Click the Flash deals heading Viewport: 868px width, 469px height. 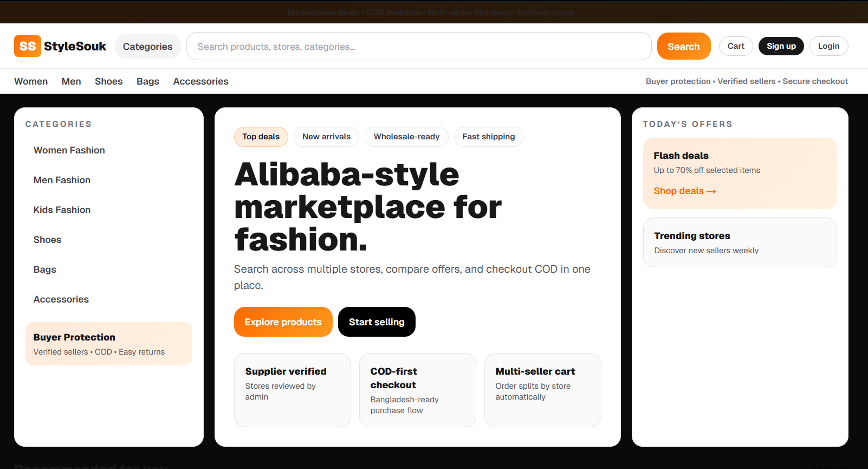(x=681, y=156)
